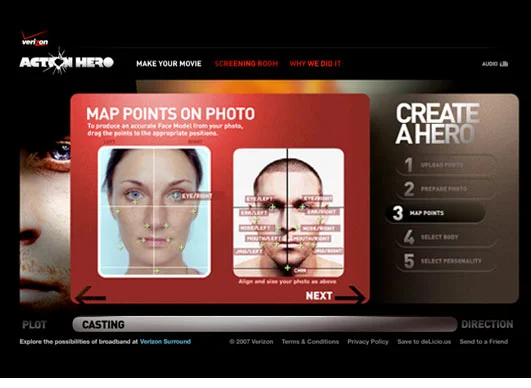The width and height of the screenshot is (531, 388).
Task: Click the MAP POINTS ON PHOTO heading
Action: pos(170,114)
